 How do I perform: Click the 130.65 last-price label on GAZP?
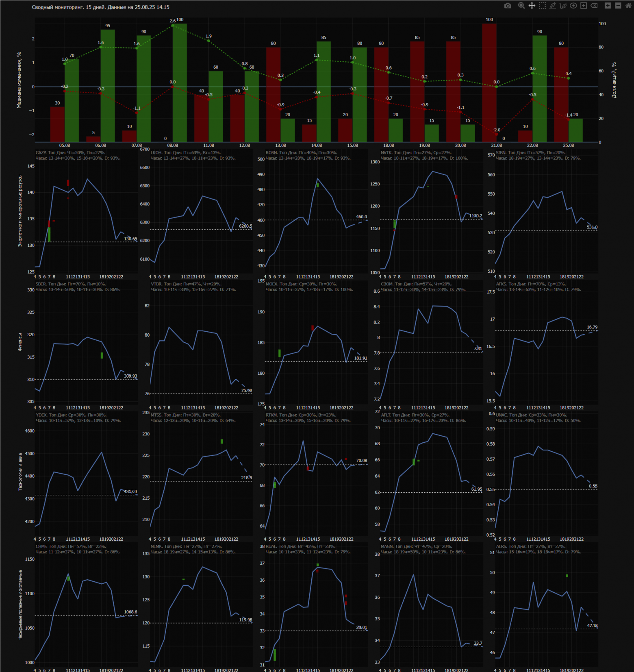pyautogui.click(x=130, y=239)
